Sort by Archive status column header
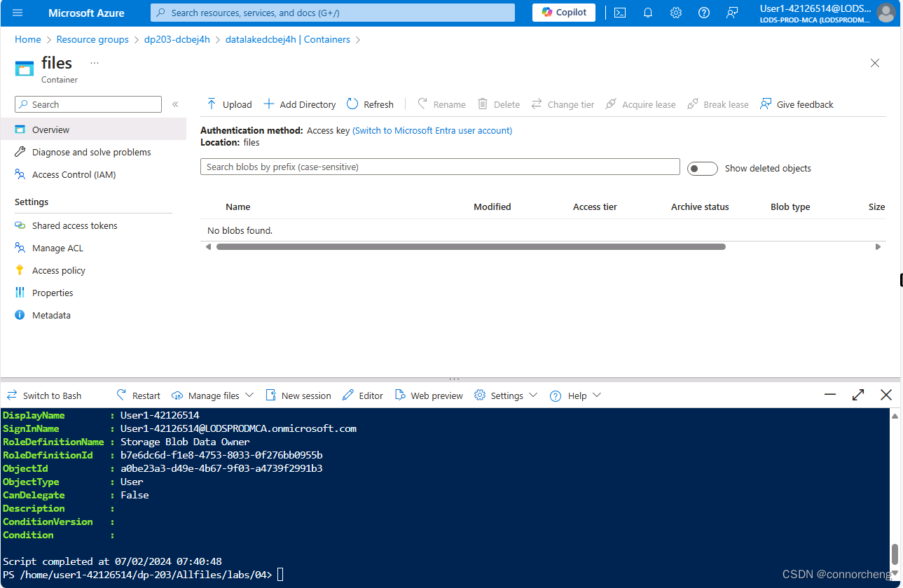Screen dimensions: 903x588 coord(700,206)
